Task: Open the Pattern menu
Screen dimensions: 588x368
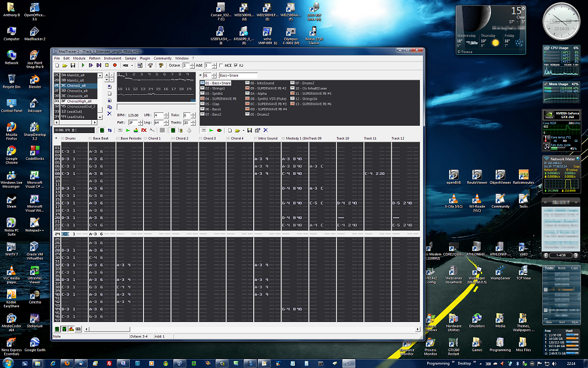Action: pos(95,58)
